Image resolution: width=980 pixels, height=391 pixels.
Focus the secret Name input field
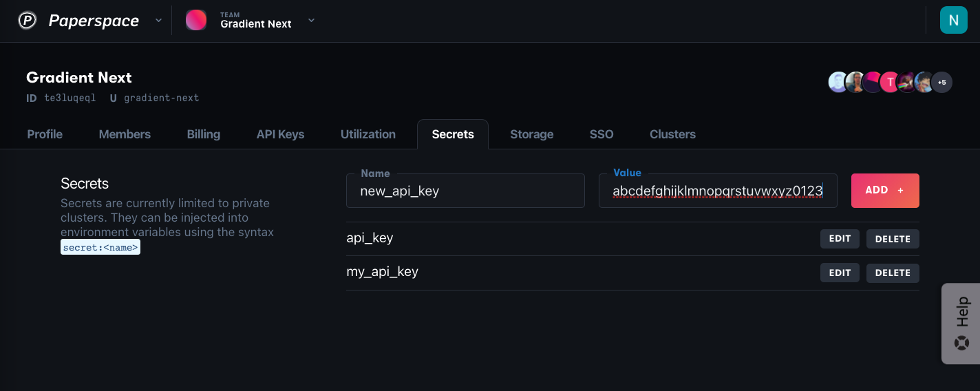(465, 191)
